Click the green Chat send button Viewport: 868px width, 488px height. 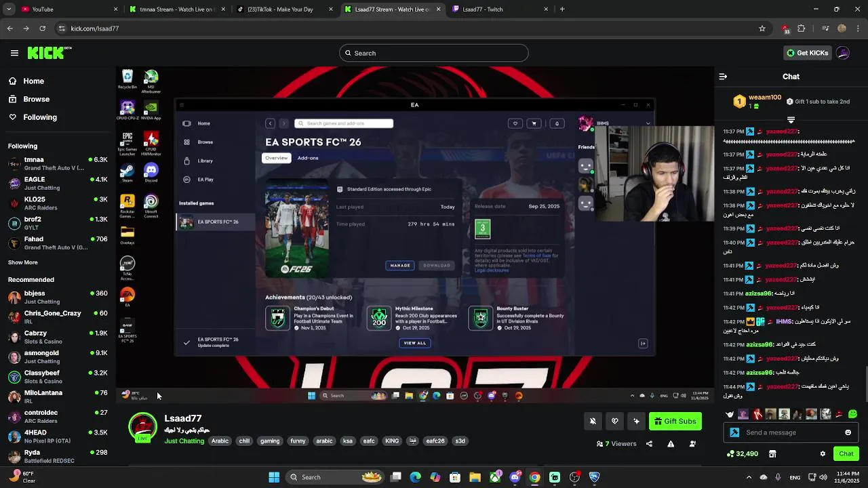pos(846,453)
